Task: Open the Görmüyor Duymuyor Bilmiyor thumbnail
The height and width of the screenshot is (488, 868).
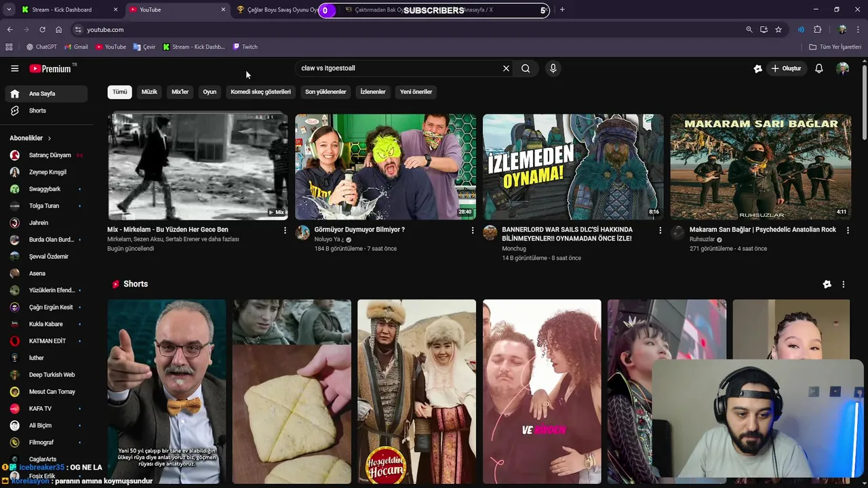Action: coord(385,167)
